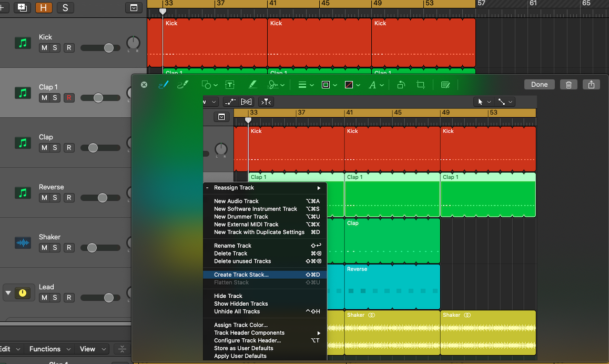Image resolution: width=609 pixels, height=364 pixels.
Task: Click Assign Track Color… entry
Action: (x=265, y=325)
